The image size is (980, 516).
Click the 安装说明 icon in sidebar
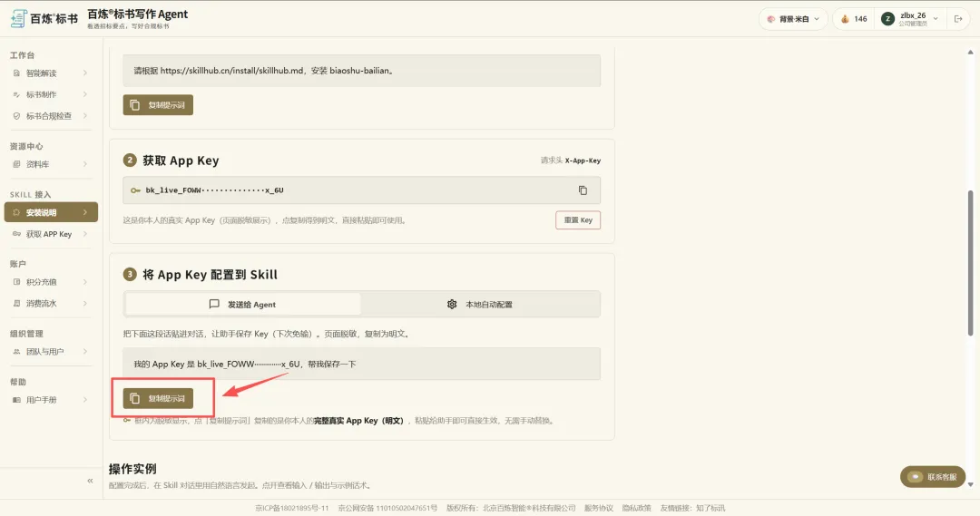16,212
